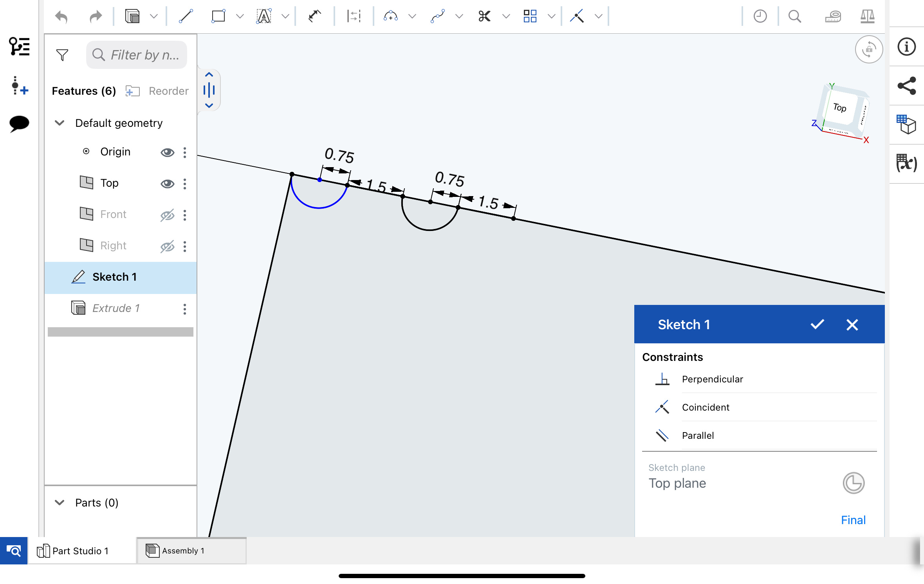The image size is (924, 584).
Task: Open the Measure tool icon
Action: [833, 16]
